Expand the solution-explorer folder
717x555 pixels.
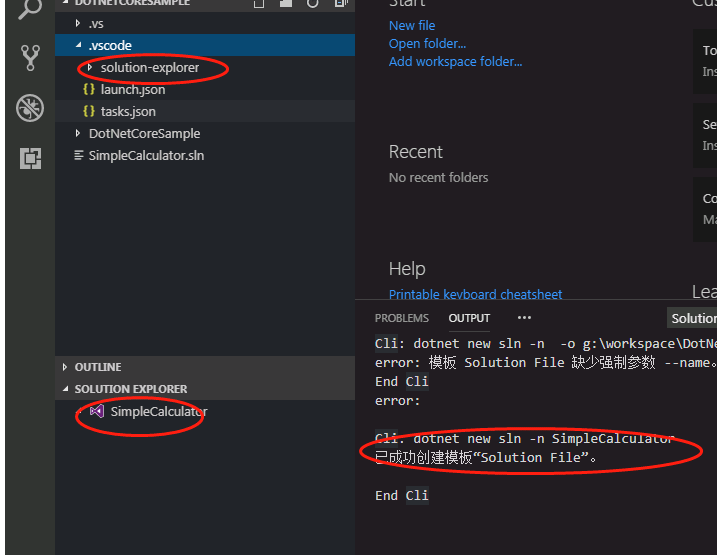pos(90,68)
